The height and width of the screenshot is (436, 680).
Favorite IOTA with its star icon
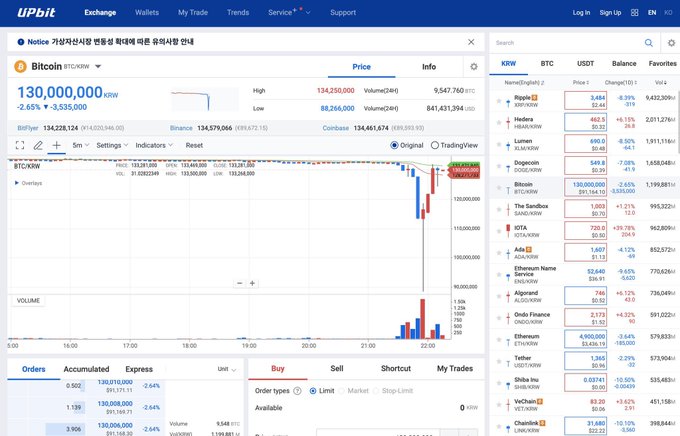tap(499, 231)
